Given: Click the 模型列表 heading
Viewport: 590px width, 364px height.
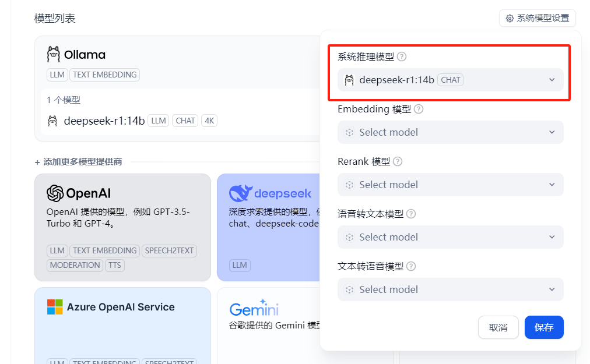Looking at the screenshot, I should [55, 19].
